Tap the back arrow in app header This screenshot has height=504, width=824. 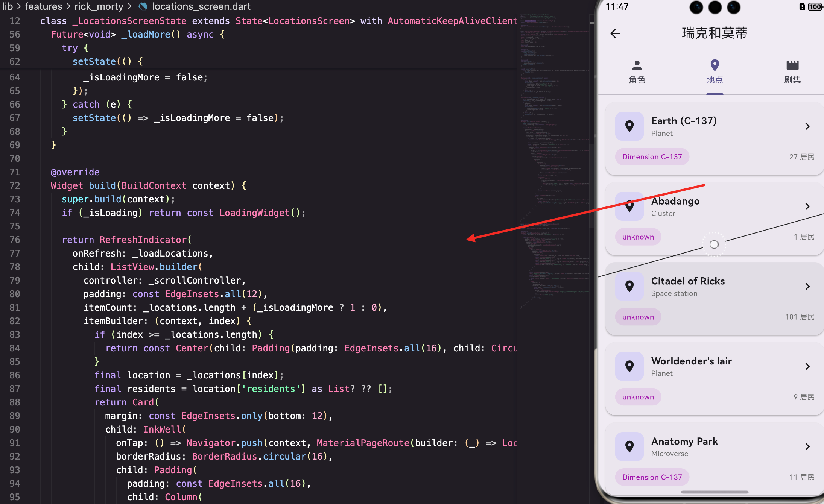pos(615,33)
